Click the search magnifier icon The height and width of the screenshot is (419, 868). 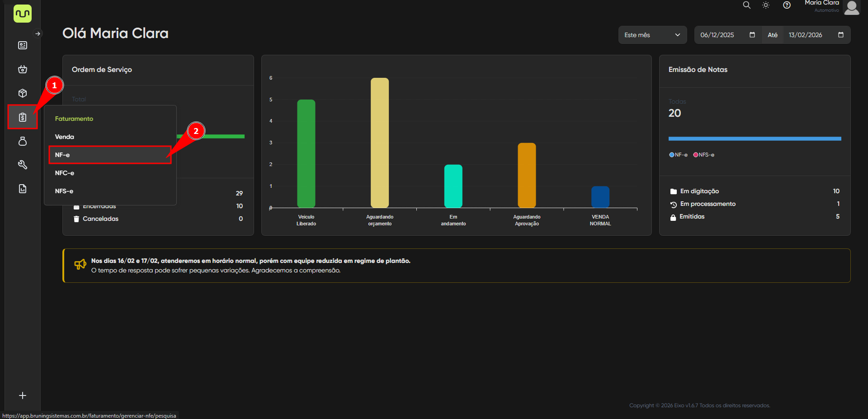(746, 5)
